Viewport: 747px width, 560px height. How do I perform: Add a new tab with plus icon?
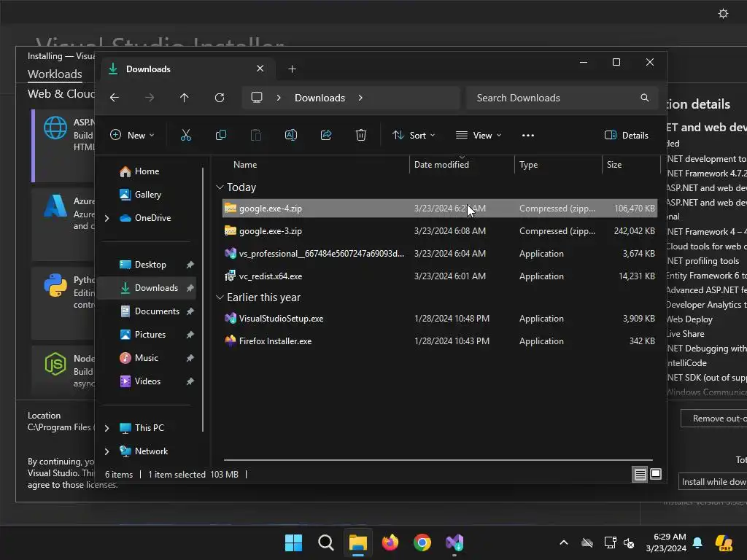pos(292,69)
